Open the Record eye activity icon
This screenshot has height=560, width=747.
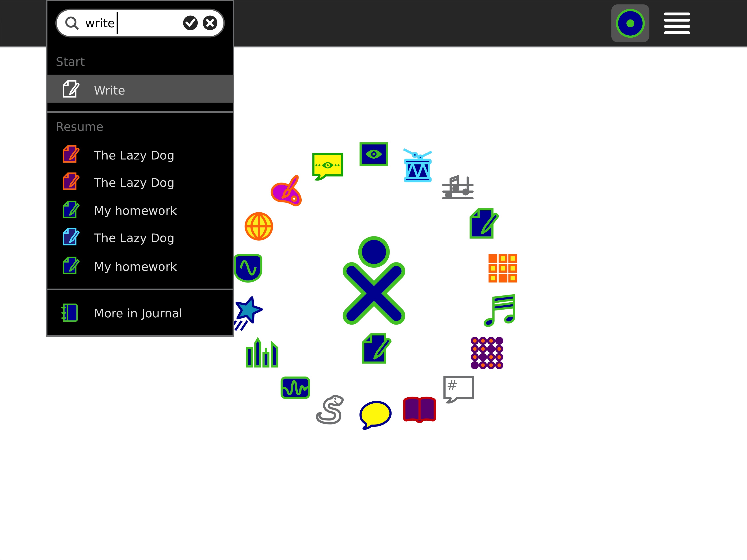coord(373,154)
